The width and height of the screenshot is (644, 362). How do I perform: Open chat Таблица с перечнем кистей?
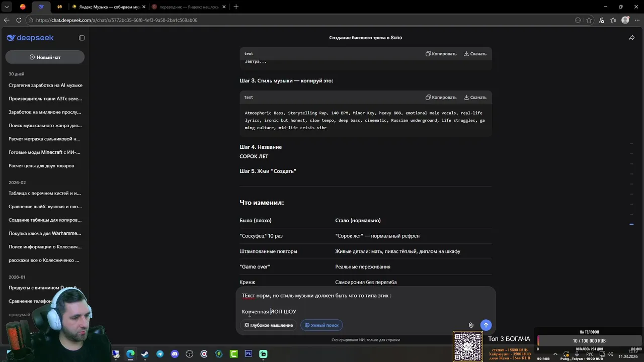pos(45,193)
